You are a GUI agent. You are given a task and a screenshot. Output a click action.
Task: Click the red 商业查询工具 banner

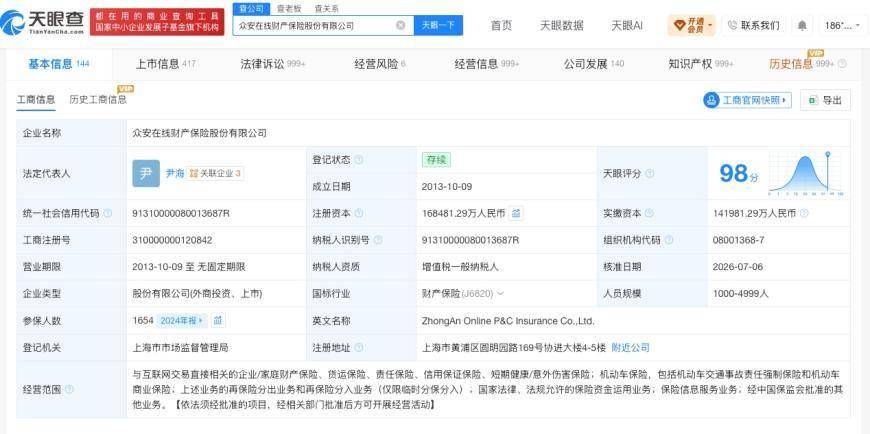[157, 22]
